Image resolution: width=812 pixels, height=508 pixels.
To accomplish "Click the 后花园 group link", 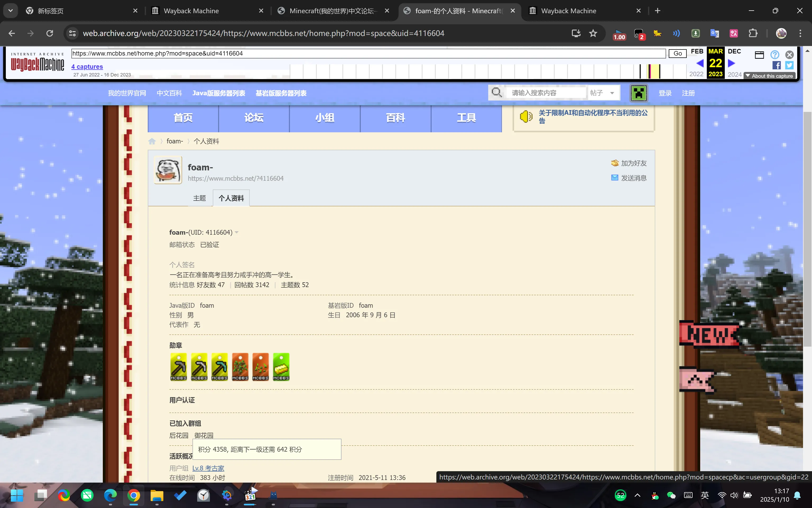I will [178, 436].
